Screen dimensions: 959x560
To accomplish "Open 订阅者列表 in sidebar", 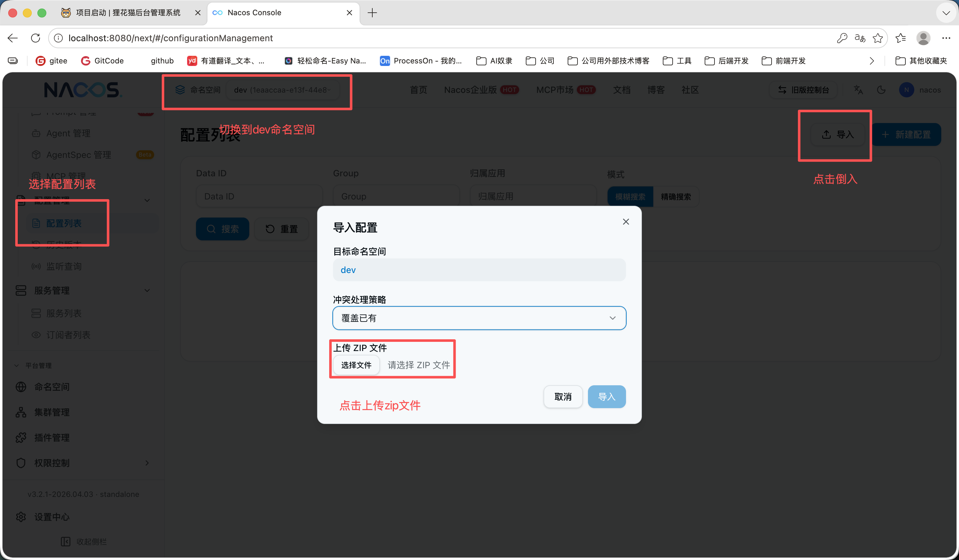I will point(68,335).
